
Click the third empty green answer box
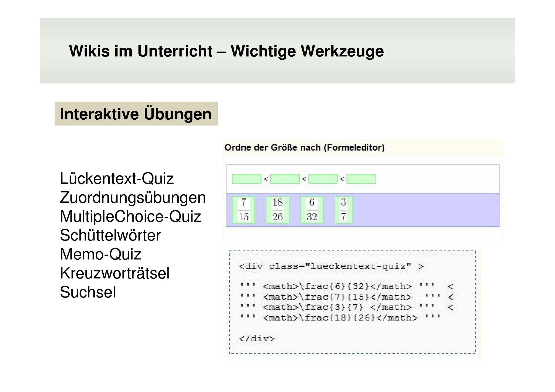pos(323,179)
